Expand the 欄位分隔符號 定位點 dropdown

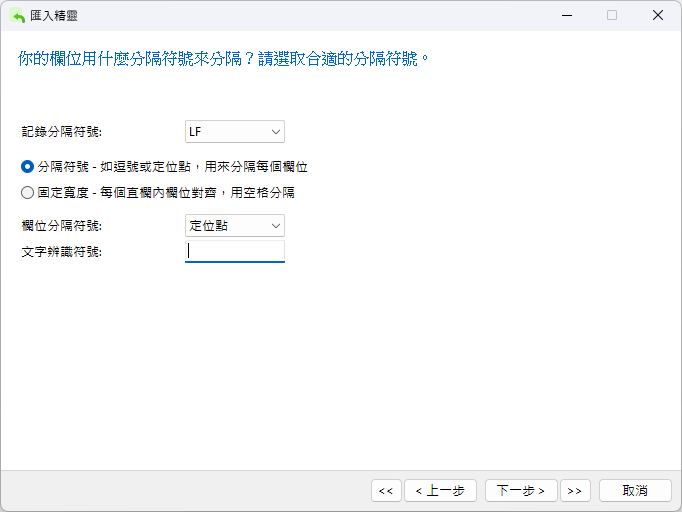[235, 226]
